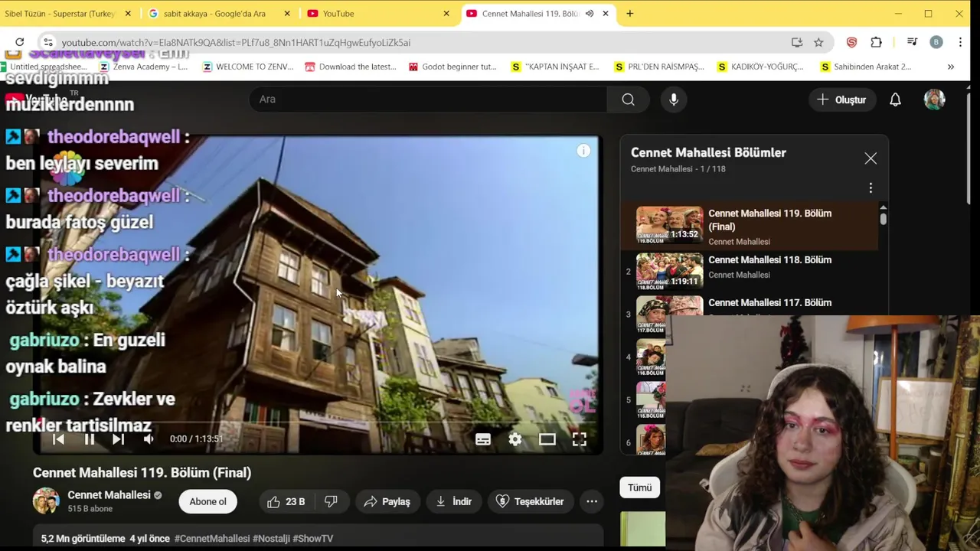The height and width of the screenshot is (551, 980).
Task: Open YouTube notifications bell
Action: tap(895, 99)
